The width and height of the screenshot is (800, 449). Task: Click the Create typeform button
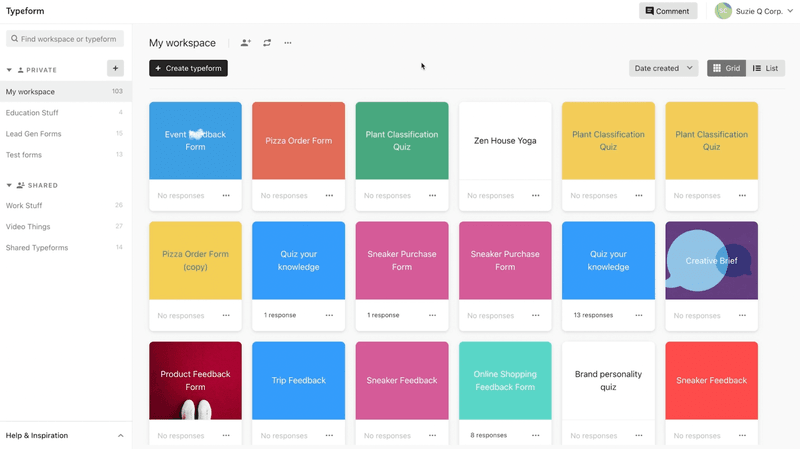[x=188, y=68]
